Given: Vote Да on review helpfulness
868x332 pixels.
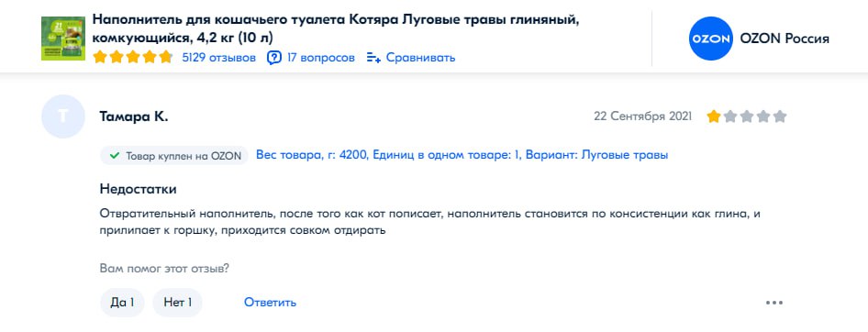Looking at the screenshot, I should (x=122, y=303).
